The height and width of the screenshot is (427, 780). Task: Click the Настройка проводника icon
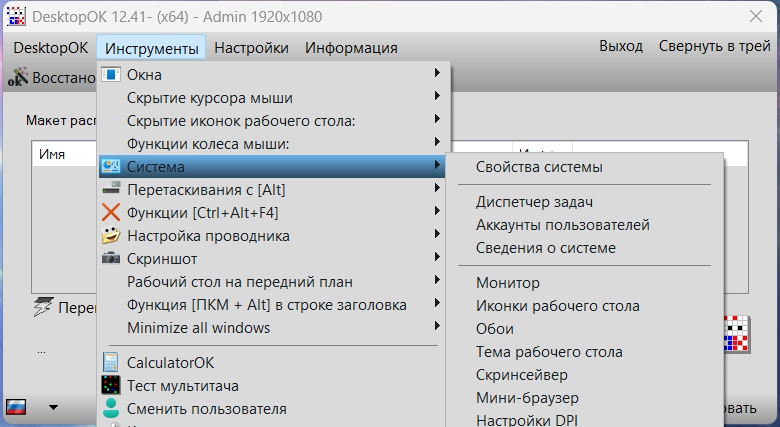111,236
